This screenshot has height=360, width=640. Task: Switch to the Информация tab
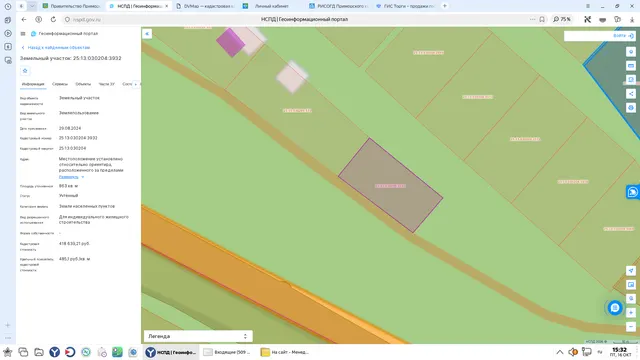click(x=33, y=84)
